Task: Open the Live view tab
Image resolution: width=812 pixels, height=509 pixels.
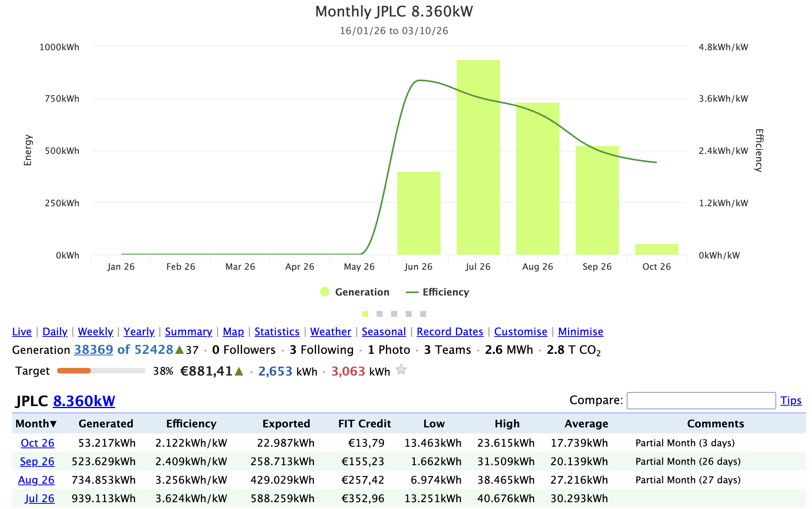Action: (x=22, y=332)
